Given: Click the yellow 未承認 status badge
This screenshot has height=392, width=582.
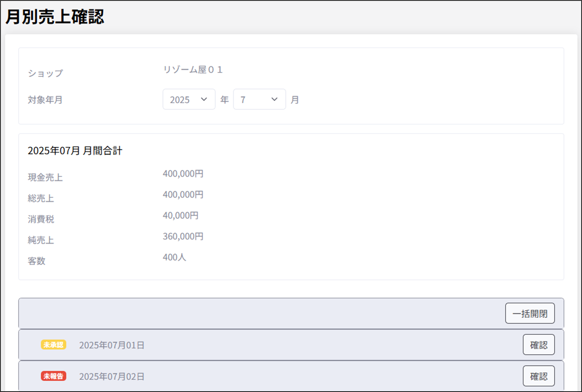Looking at the screenshot, I should coord(54,345).
